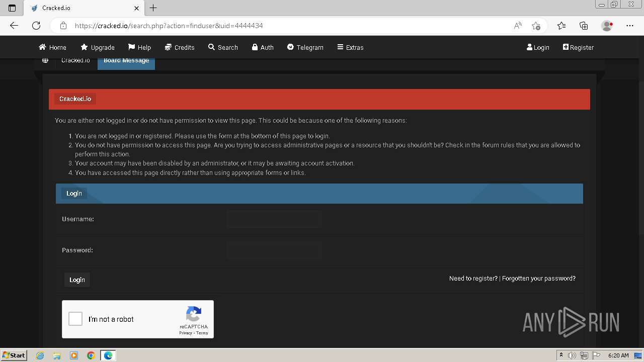
Task: Open Edge Settings and more menu
Action: coord(630,26)
